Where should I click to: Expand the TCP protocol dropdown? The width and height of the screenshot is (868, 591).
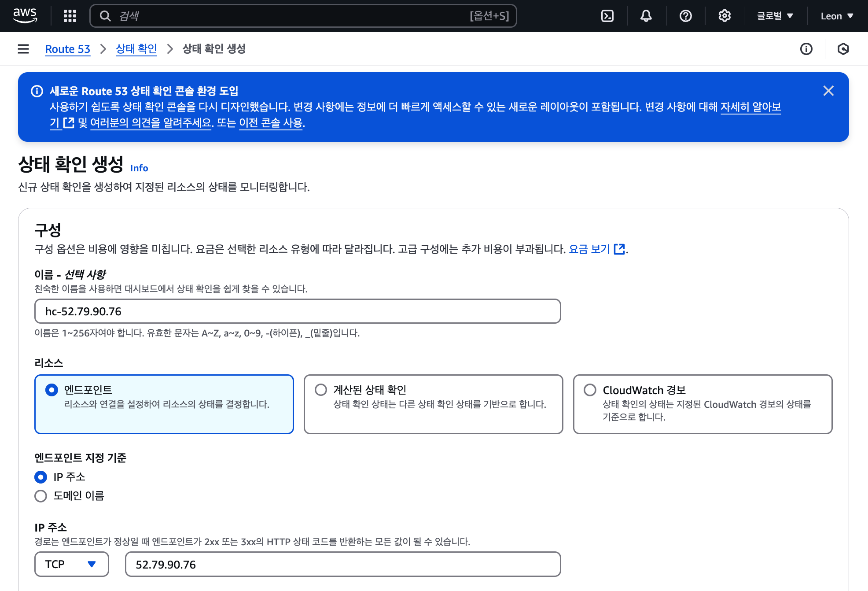(x=71, y=564)
